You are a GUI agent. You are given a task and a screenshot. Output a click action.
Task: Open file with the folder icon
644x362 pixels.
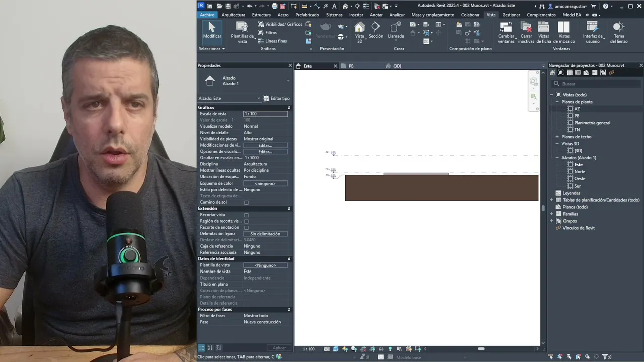point(219,6)
